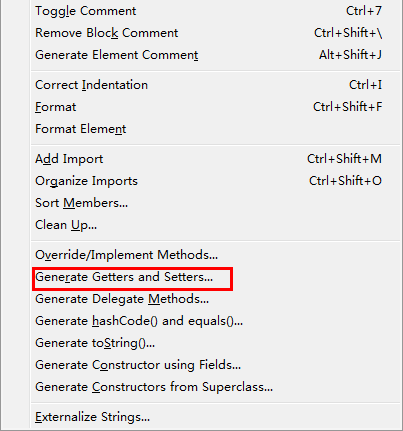Click Generate Constructors from Superclass

coord(215,387)
